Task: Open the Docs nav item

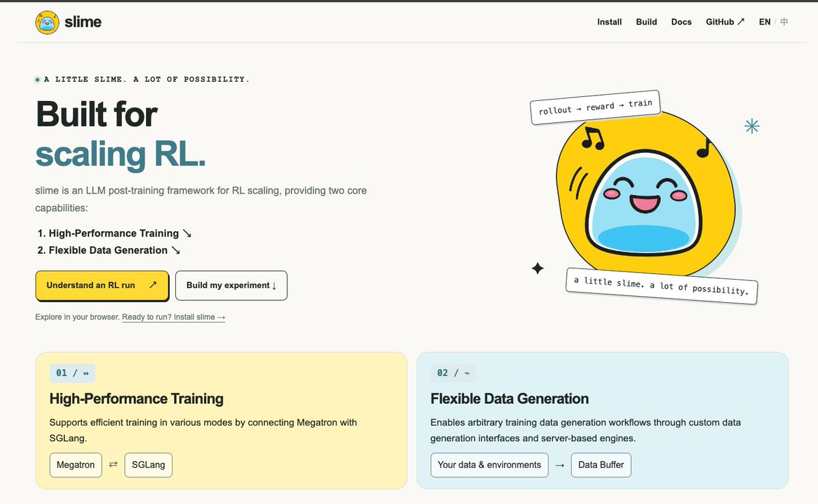Action: pyautogui.click(x=682, y=22)
